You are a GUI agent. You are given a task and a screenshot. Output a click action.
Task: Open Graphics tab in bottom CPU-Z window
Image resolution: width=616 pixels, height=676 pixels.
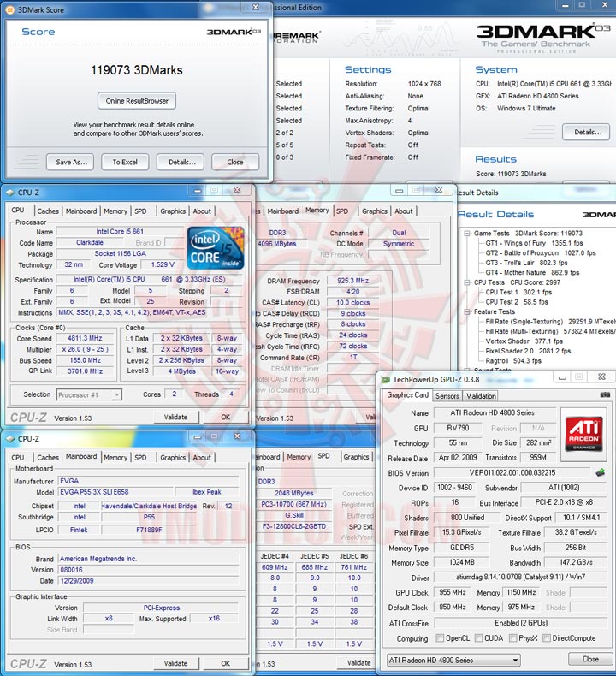point(173,458)
